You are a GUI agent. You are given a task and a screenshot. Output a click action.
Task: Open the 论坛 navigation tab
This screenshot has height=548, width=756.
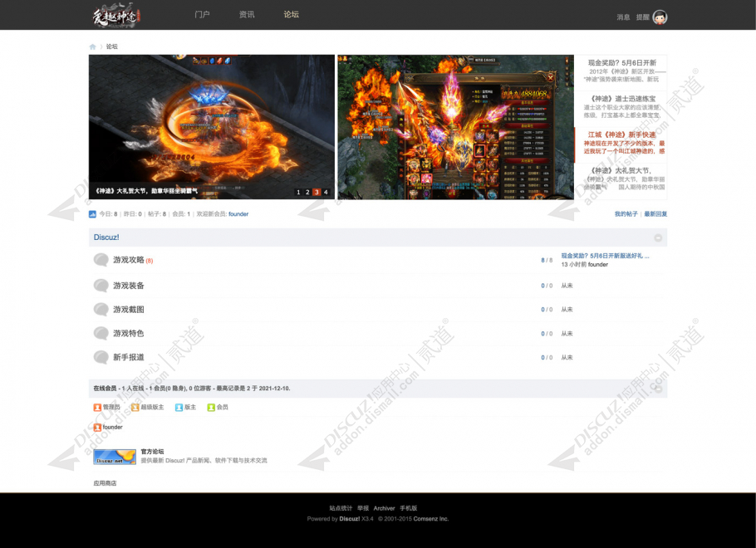292,14
